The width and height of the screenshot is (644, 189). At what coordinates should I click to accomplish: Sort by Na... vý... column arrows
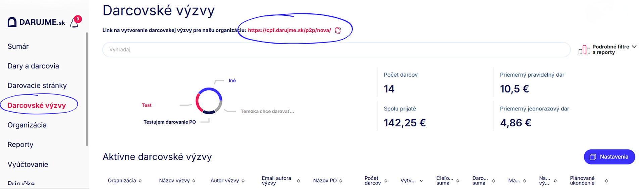pyautogui.click(x=555, y=181)
